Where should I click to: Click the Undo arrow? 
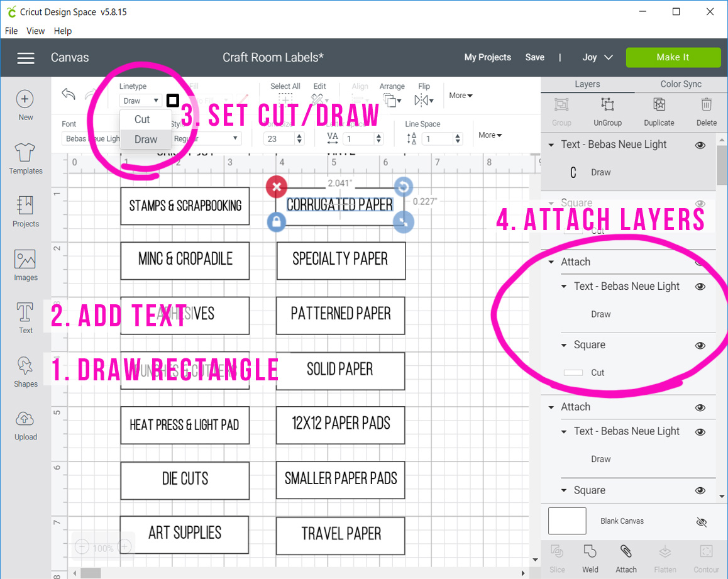click(x=69, y=94)
